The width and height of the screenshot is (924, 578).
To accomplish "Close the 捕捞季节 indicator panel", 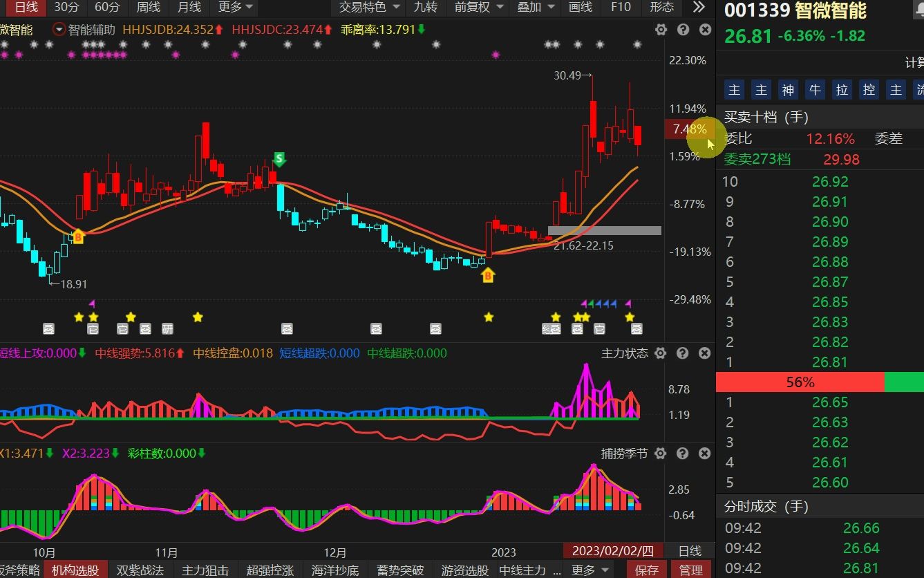I will (x=704, y=454).
